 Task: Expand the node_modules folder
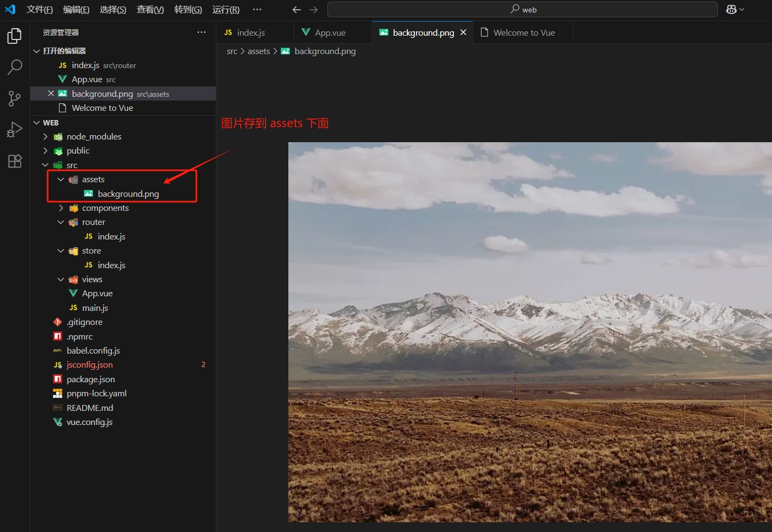46,137
